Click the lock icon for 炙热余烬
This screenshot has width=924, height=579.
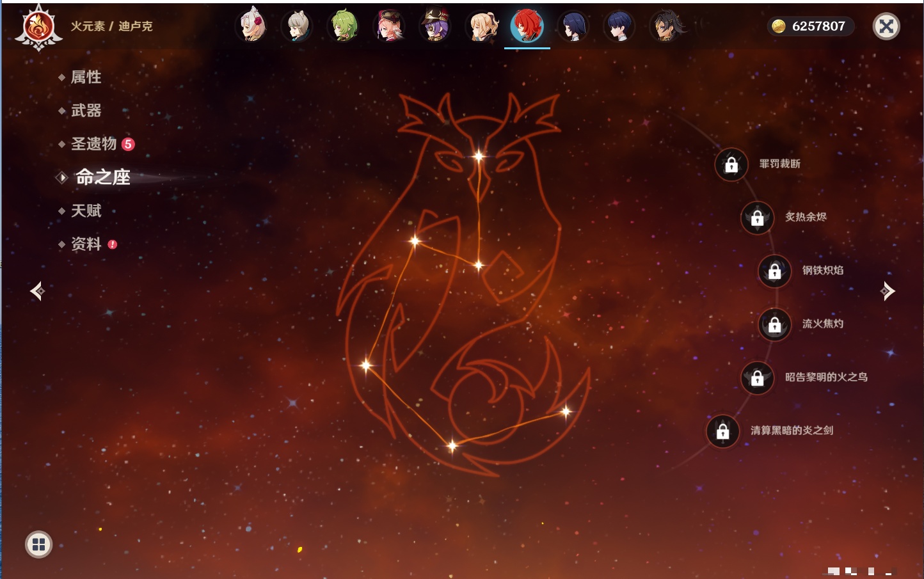[x=758, y=218]
